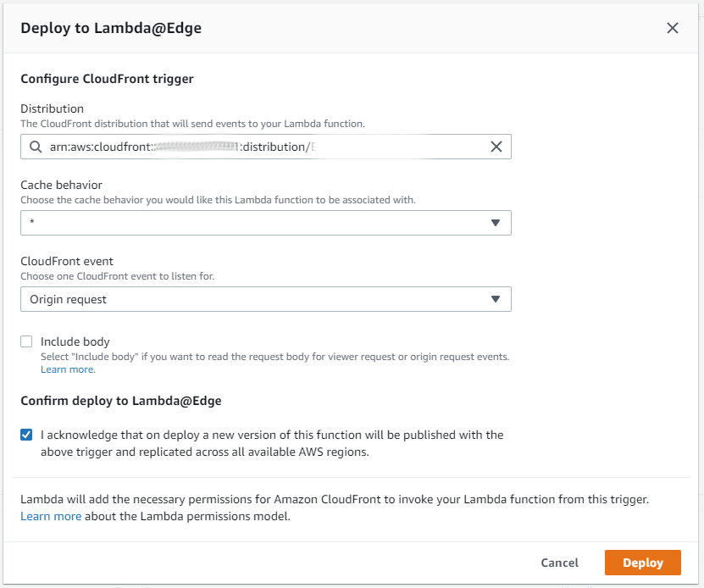Click the Cache behavior dropdown arrow
704x588 pixels.
pyautogui.click(x=496, y=223)
